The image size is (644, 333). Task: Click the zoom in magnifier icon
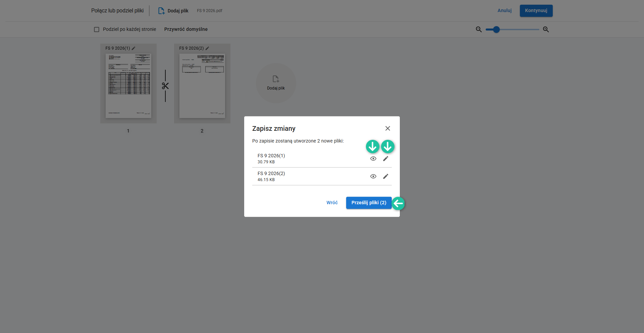point(546,30)
